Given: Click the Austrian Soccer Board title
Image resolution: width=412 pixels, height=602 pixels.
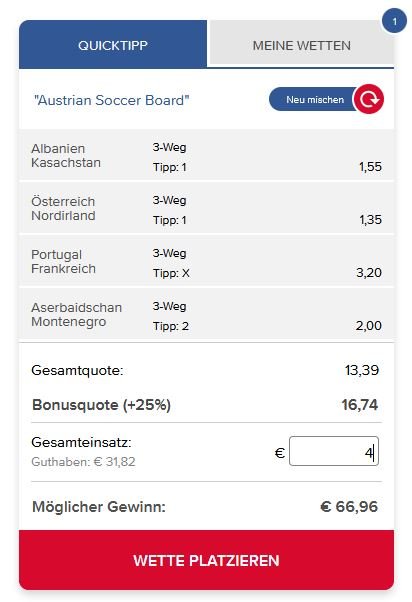Looking at the screenshot, I should [112, 100].
